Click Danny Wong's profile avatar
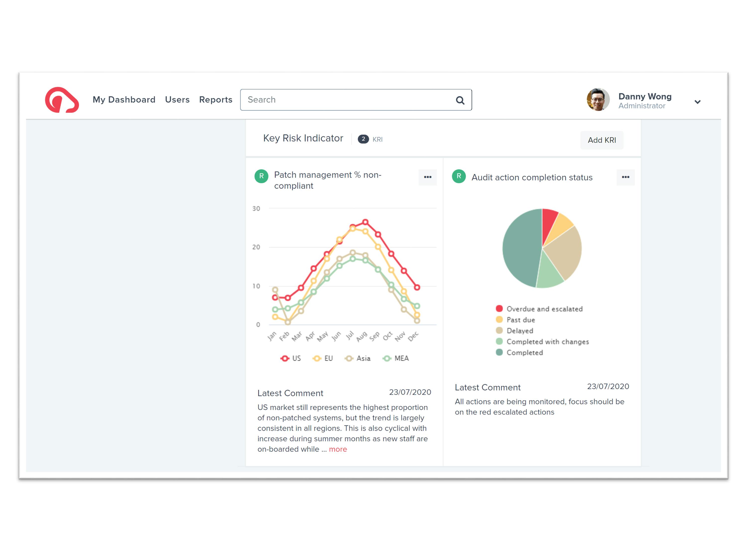The width and height of the screenshot is (747, 560). [x=598, y=100]
